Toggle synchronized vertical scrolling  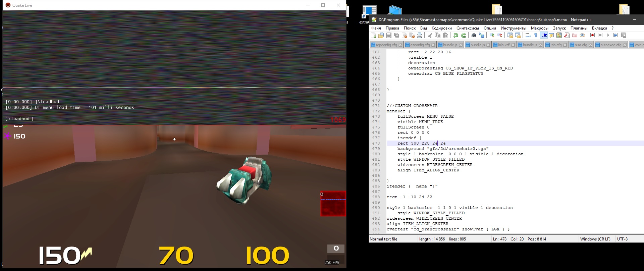pyautogui.click(x=510, y=35)
